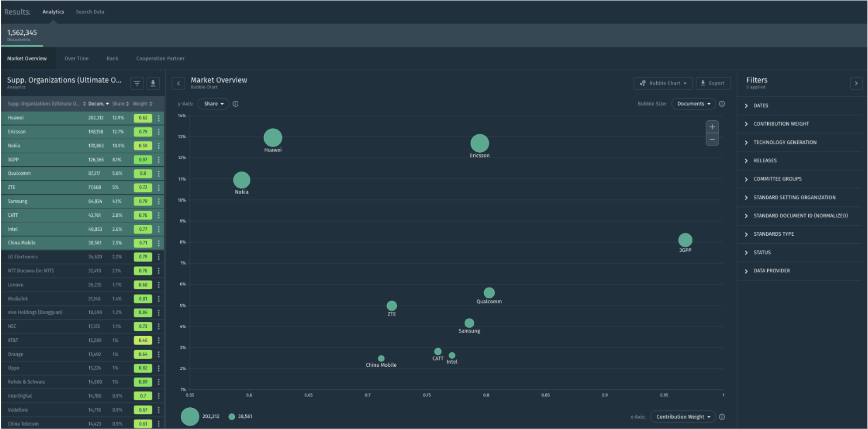Switch to the Analytics results tab
Image resolution: width=868 pixels, height=429 pixels.
[53, 12]
